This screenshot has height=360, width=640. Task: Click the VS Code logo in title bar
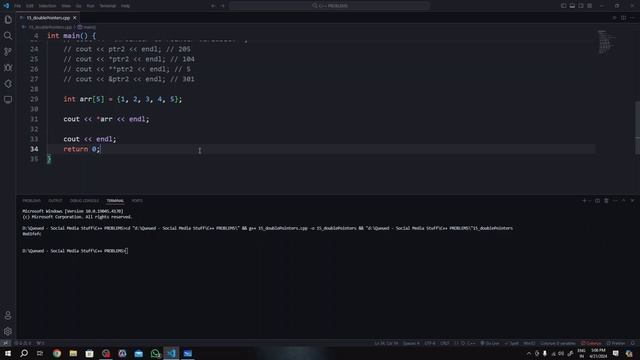pos(6,6)
